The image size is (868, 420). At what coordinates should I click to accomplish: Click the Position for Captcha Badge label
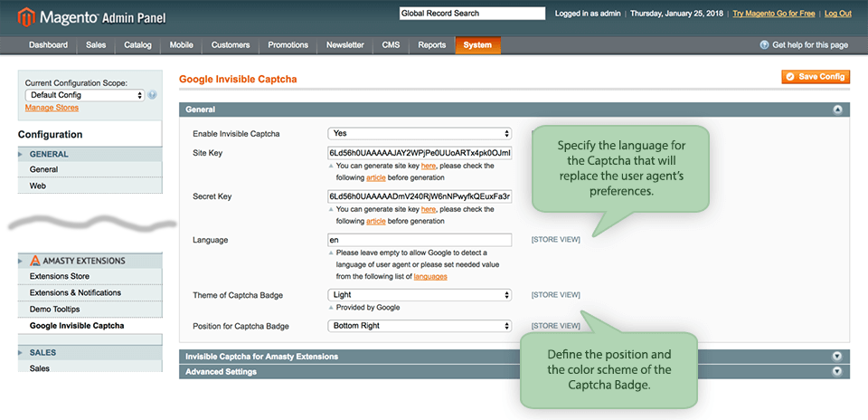241,326
